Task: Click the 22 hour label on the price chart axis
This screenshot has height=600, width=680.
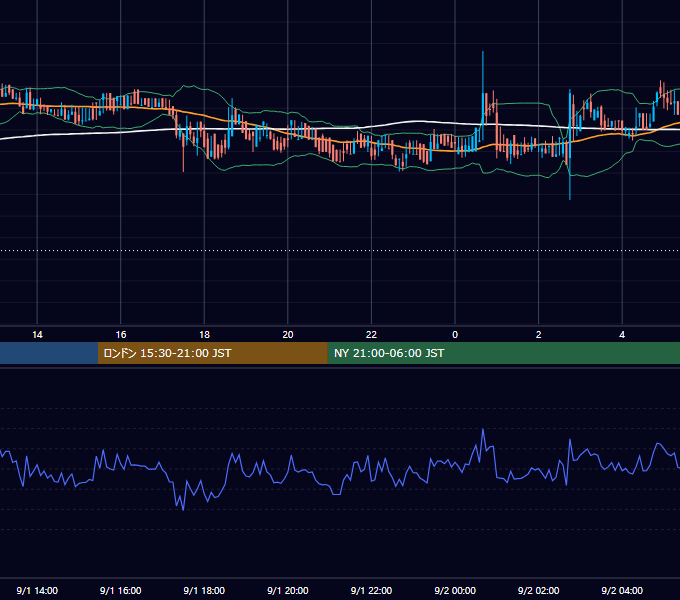Action: [371, 335]
